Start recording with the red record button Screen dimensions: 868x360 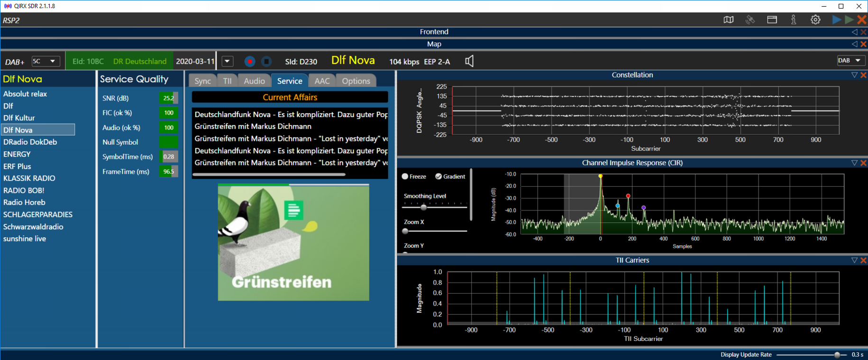click(250, 62)
